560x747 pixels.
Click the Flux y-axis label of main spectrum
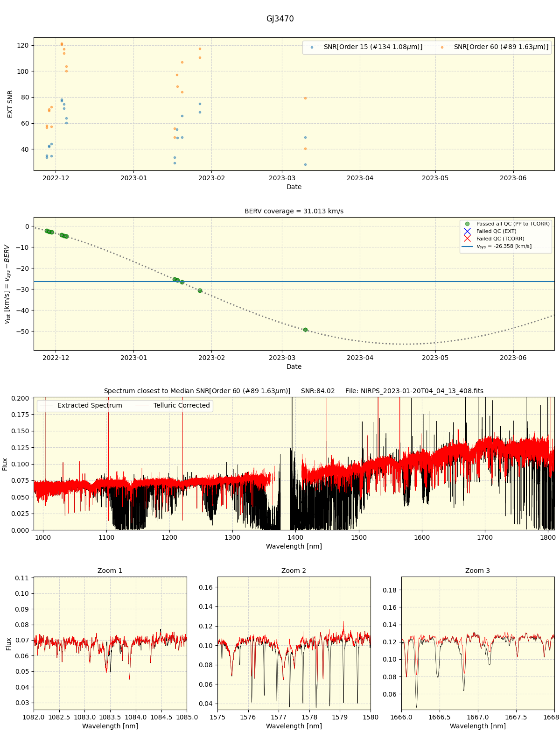click(5, 464)
